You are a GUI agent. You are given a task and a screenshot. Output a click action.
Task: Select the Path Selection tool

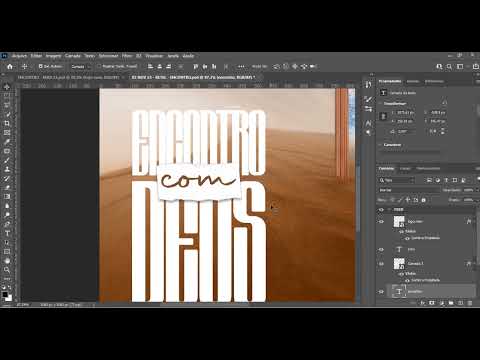7,242
